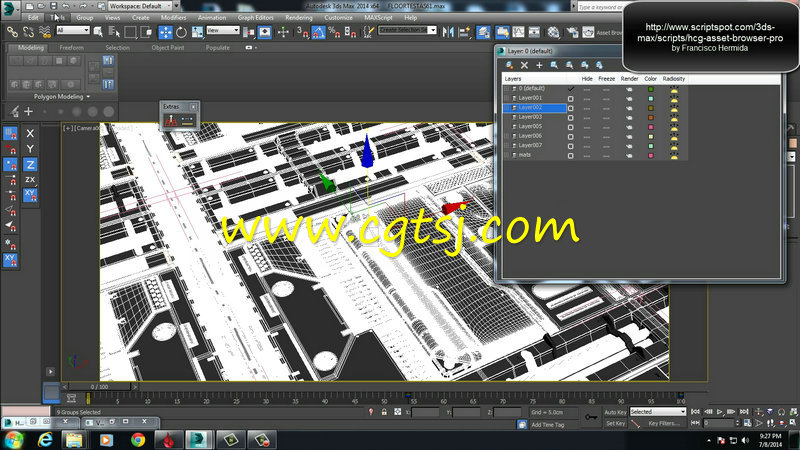Restrict to X axis constraint button
The image size is (800, 450).
[x=30, y=133]
